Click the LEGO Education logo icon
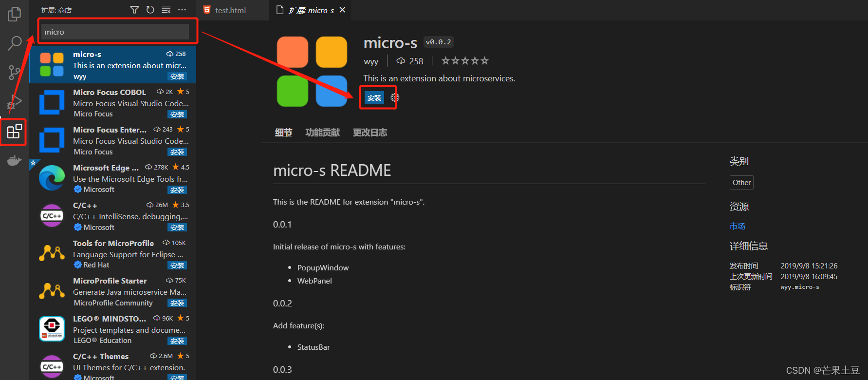This screenshot has height=380, width=868. pyautogui.click(x=52, y=329)
